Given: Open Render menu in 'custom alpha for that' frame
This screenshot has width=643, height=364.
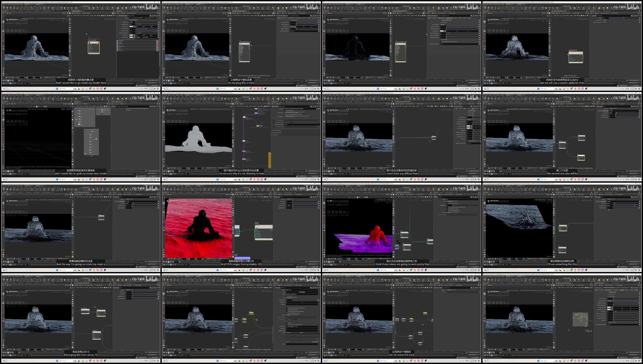Looking at the screenshot, I should pyautogui.click(x=490, y=4).
